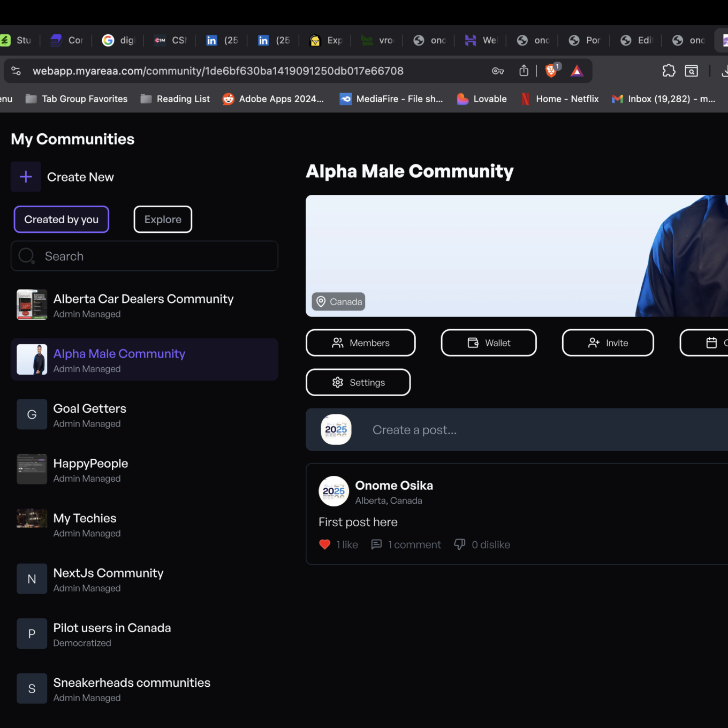Switch to a LinkedIn browser tab
The height and width of the screenshot is (728, 728).
[x=221, y=40]
